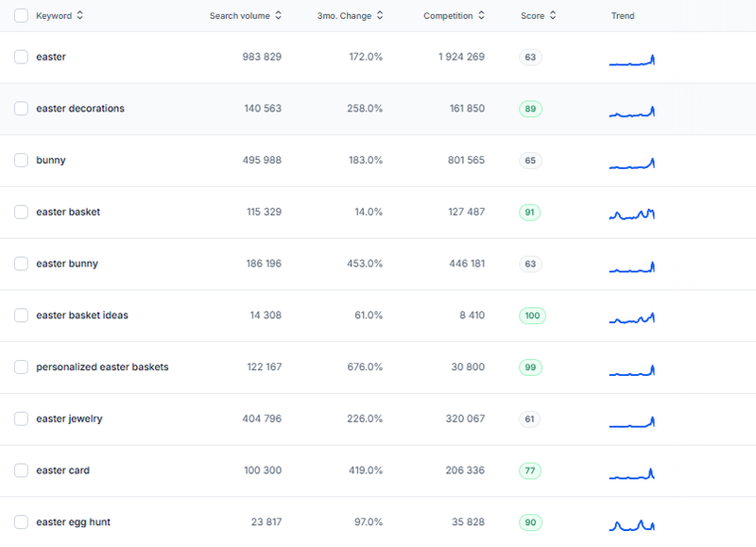Open the 'easter' keyword

tap(51, 57)
